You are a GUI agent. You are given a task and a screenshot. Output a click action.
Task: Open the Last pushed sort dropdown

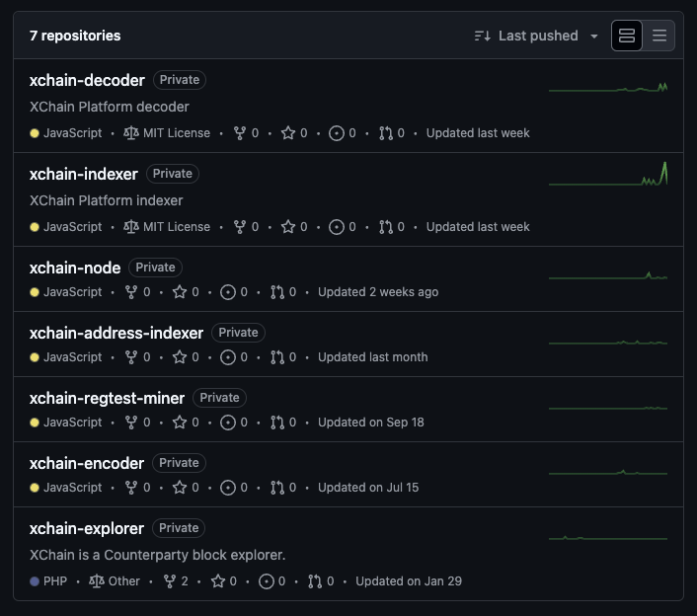[x=536, y=36]
